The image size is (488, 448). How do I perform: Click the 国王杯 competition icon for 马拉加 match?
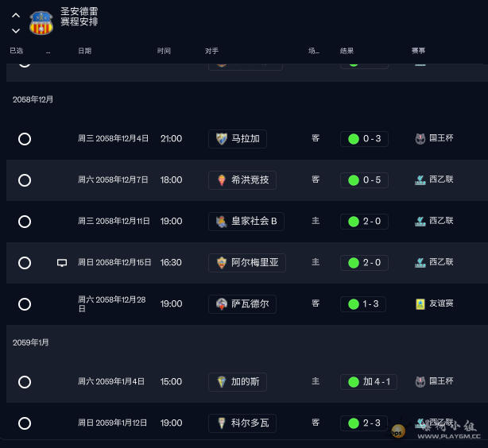(x=420, y=138)
